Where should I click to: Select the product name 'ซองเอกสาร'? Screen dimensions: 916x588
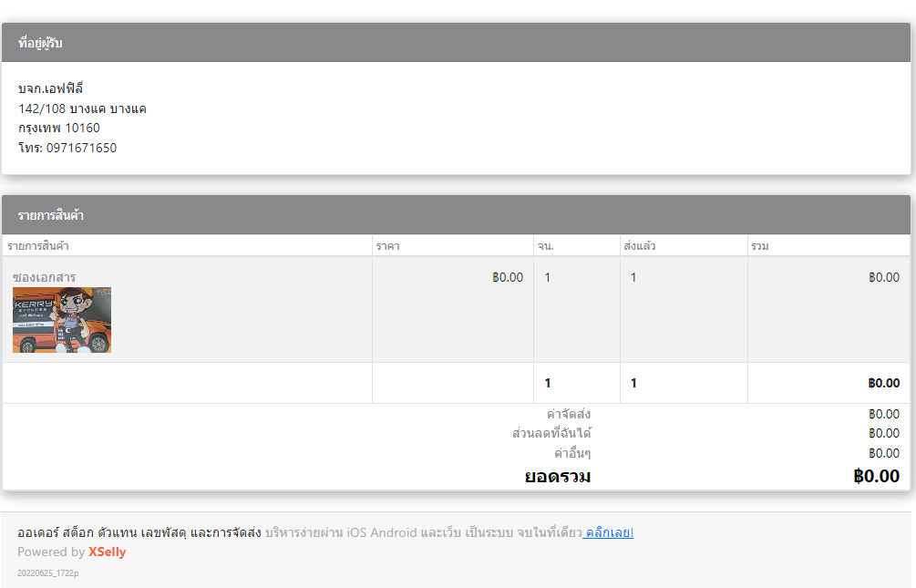[x=45, y=277]
